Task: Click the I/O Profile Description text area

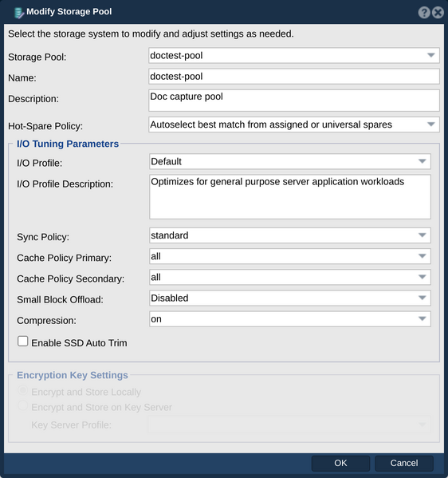Action: [x=290, y=196]
